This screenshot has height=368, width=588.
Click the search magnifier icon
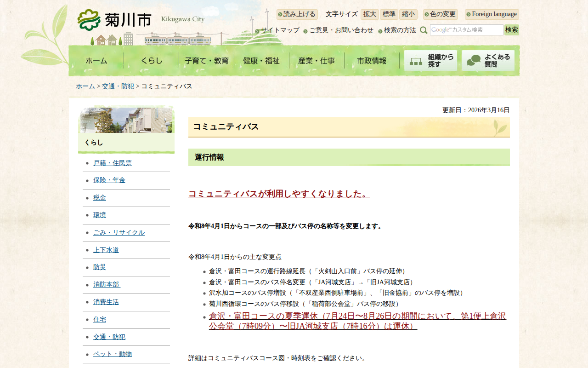point(424,30)
